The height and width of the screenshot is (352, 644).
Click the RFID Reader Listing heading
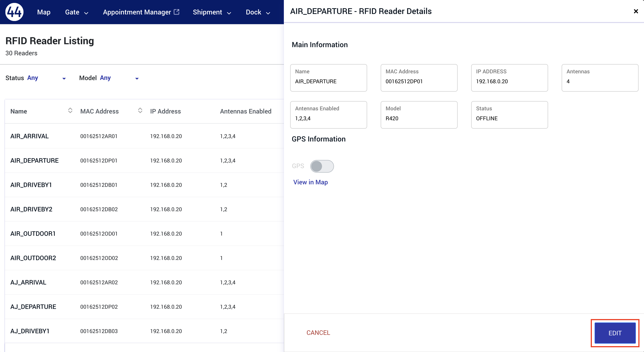(50, 41)
